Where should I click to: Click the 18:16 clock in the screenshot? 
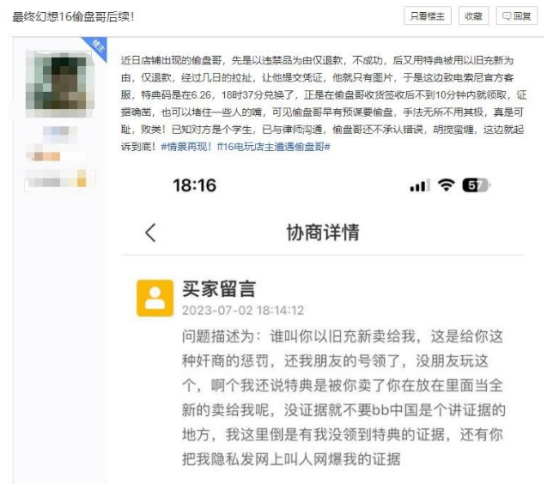tap(194, 185)
